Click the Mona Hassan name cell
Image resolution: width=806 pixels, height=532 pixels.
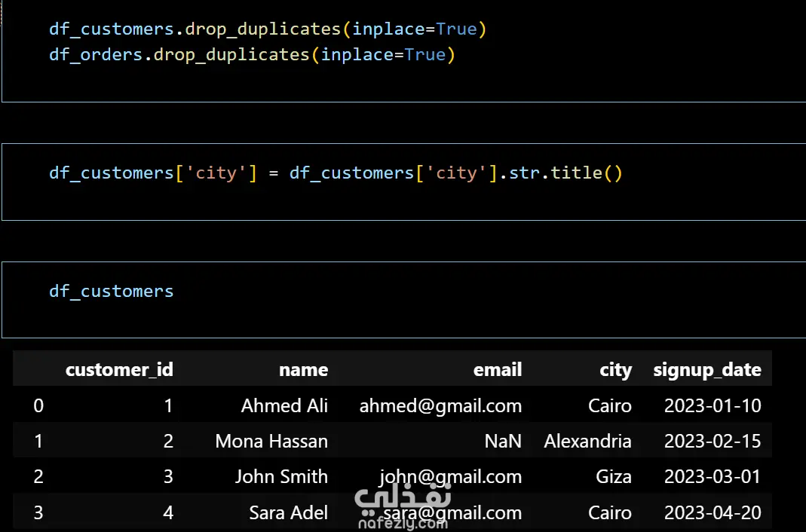click(x=271, y=441)
